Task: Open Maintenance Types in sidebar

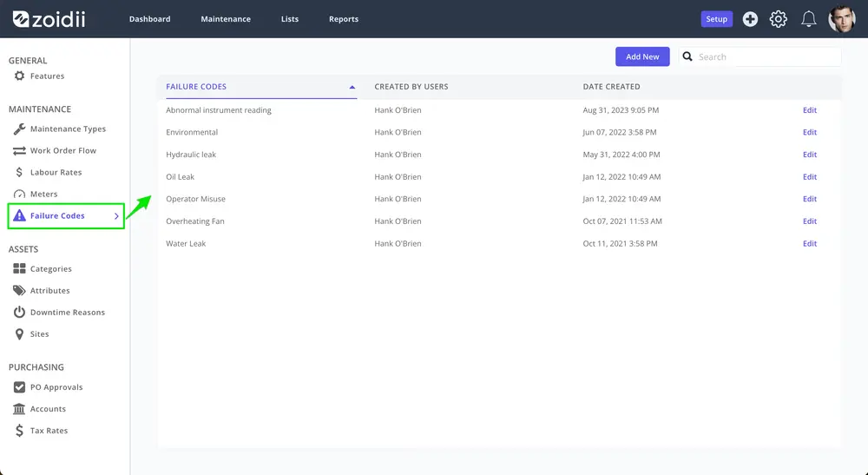Action: coord(68,129)
